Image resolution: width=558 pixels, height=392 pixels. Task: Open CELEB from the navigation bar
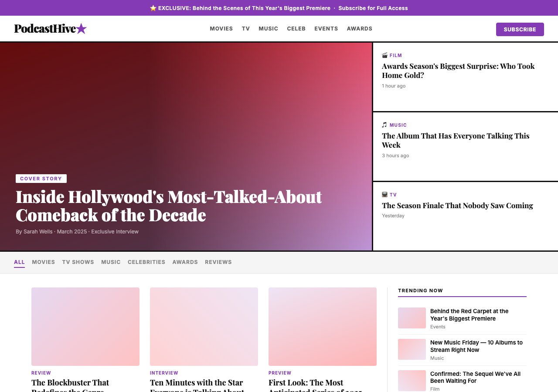[296, 28]
